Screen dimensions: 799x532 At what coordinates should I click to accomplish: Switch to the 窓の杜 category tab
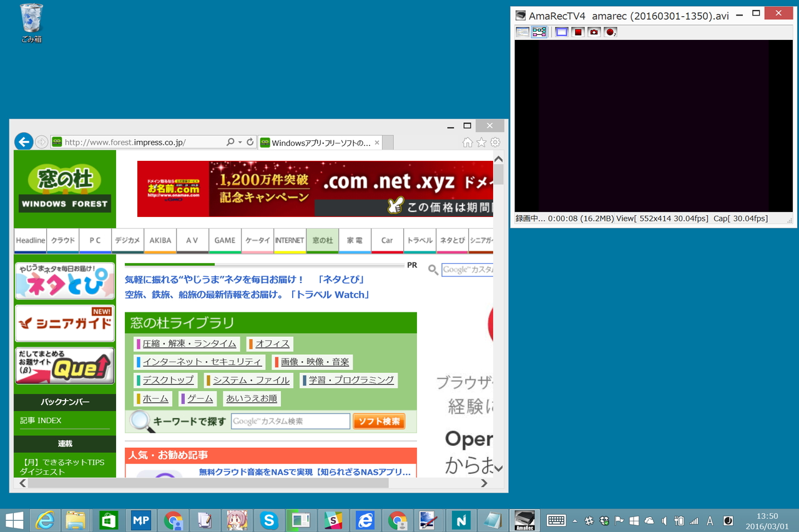(x=322, y=240)
